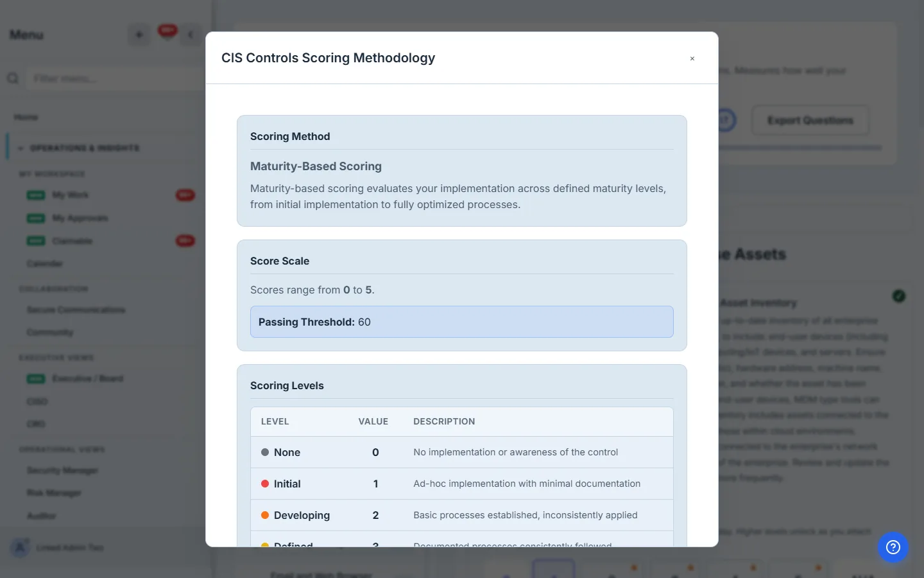This screenshot has width=924, height=578.
Task: Click the Export Questions button
Action: (810, 121)
